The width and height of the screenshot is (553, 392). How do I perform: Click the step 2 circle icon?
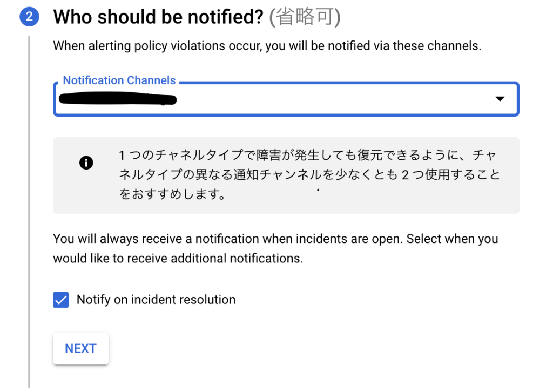click(x=29, y=17)
